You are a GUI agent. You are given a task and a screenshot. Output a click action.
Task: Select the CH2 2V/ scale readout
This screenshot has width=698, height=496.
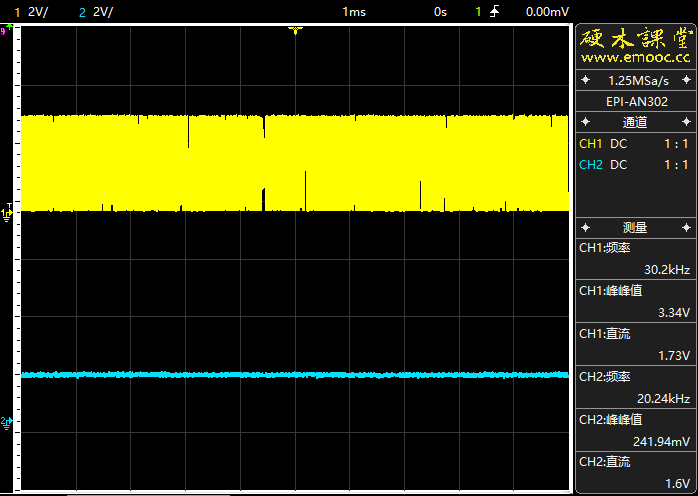tap(97, 11)
